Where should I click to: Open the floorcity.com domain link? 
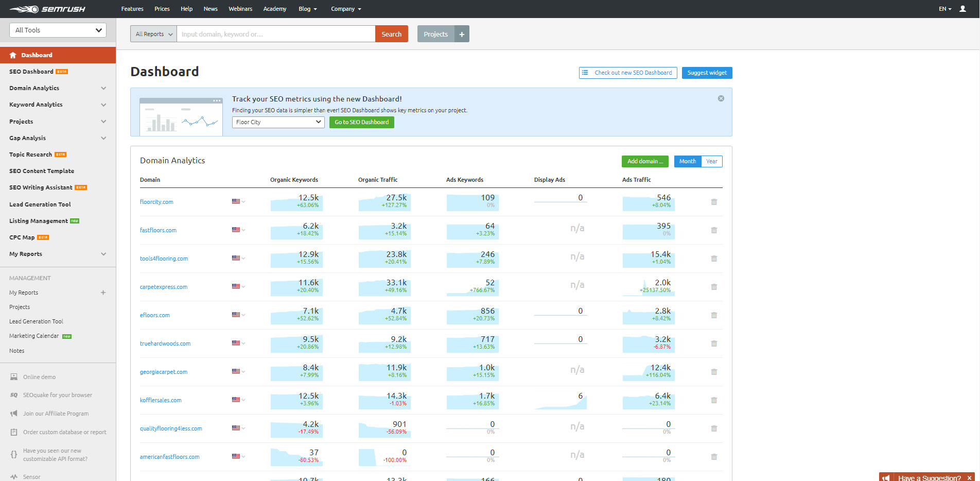coord(156,202)
